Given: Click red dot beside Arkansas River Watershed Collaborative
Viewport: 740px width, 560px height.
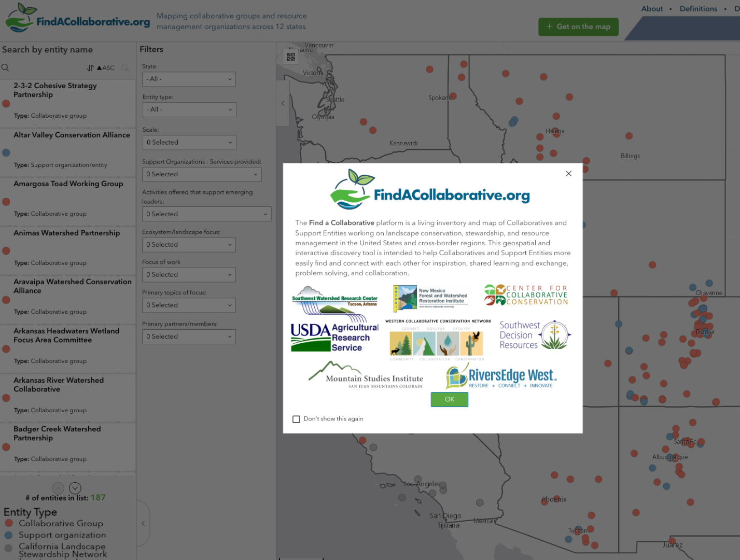Looking at the screenshot, I should tap(6, 398).
